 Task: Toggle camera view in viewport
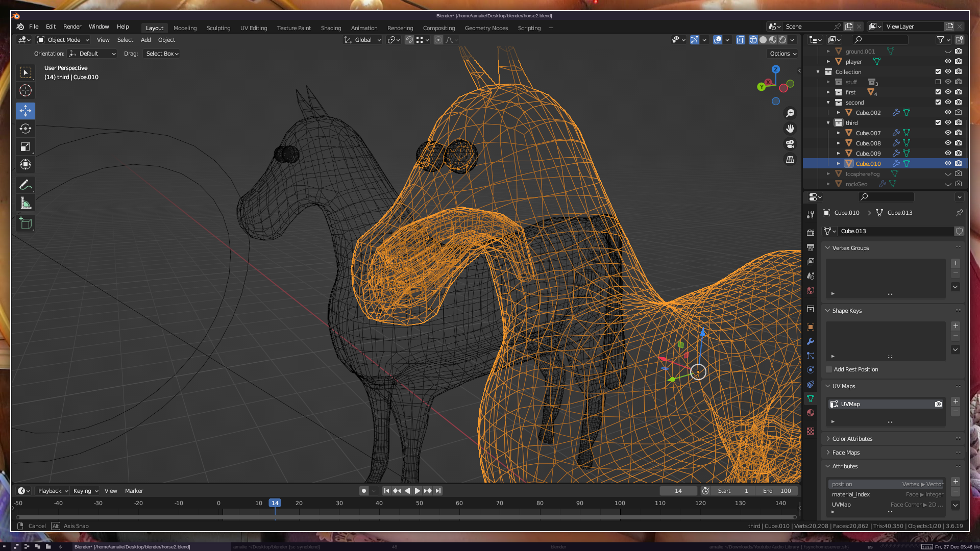pyautogui.click(x=790, y=144)
